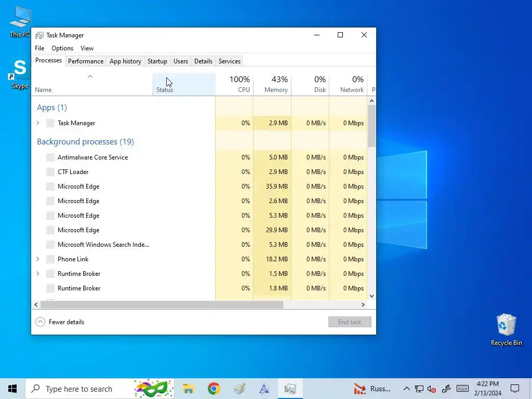Sort by the Memory column header
The image size is (532, 399).
coord(272,85)
